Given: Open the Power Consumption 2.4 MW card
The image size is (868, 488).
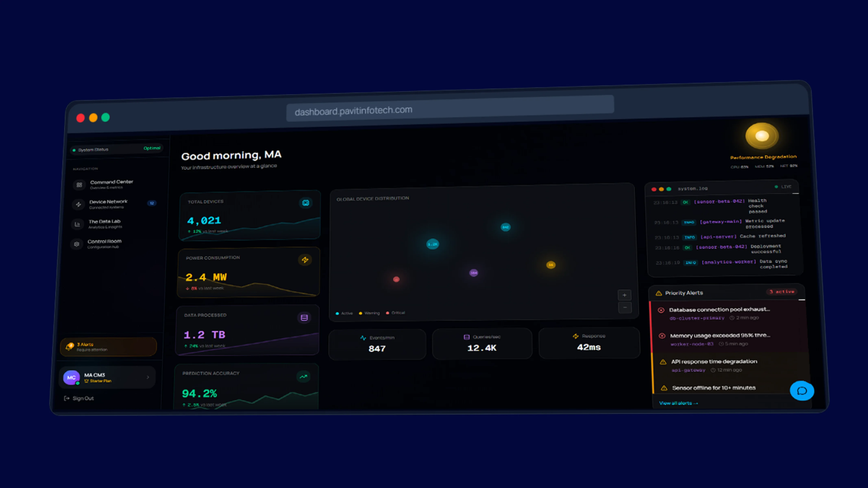Looking at the screenshot, I should point(249,272).
